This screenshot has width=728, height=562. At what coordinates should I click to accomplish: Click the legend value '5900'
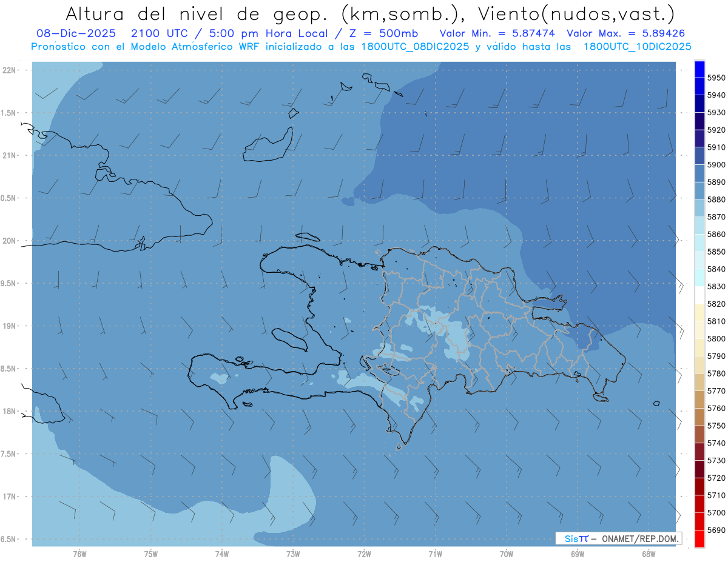click(716, 164)
